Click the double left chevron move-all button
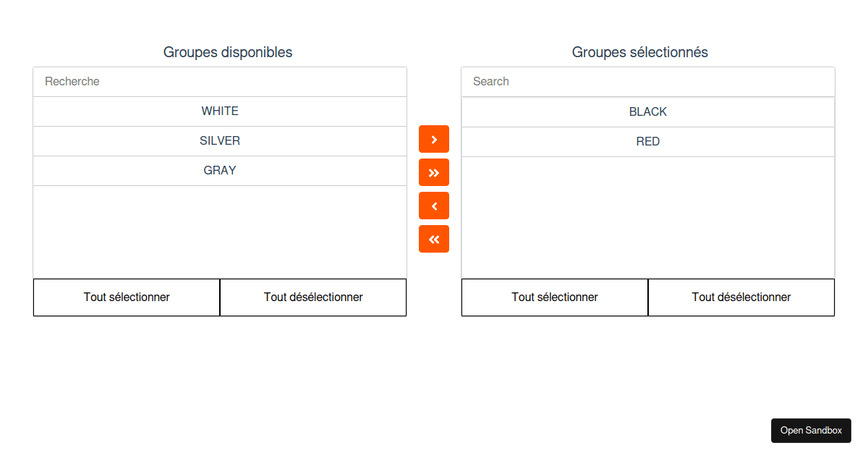The image size is (868, 456). [434, 239]
